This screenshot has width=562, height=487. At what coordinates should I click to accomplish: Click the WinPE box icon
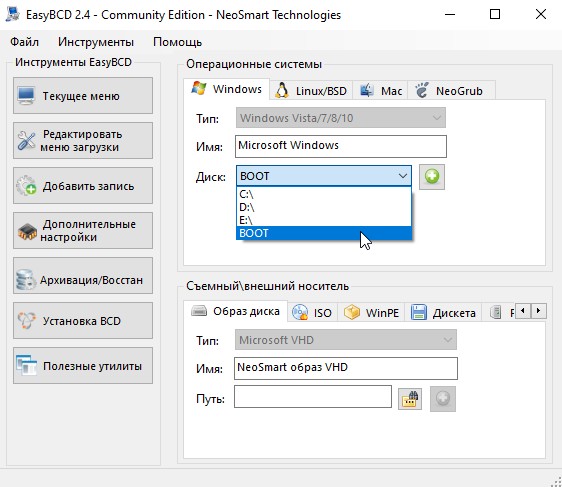[352, 312]
